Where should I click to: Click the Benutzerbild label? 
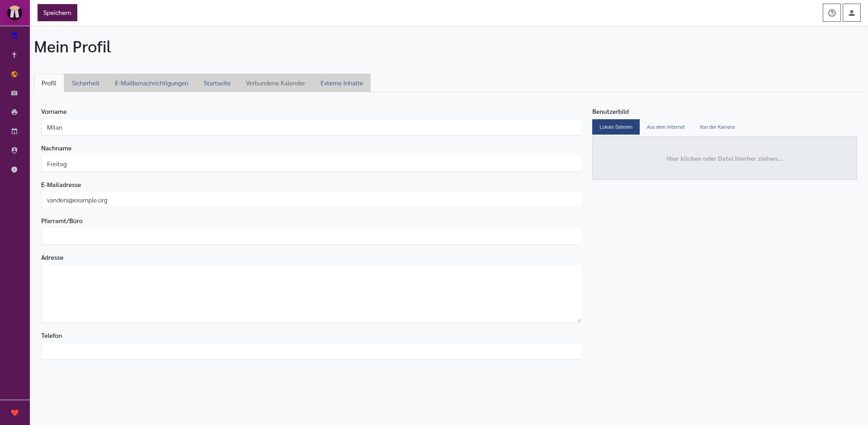click(x=610, y=112)
